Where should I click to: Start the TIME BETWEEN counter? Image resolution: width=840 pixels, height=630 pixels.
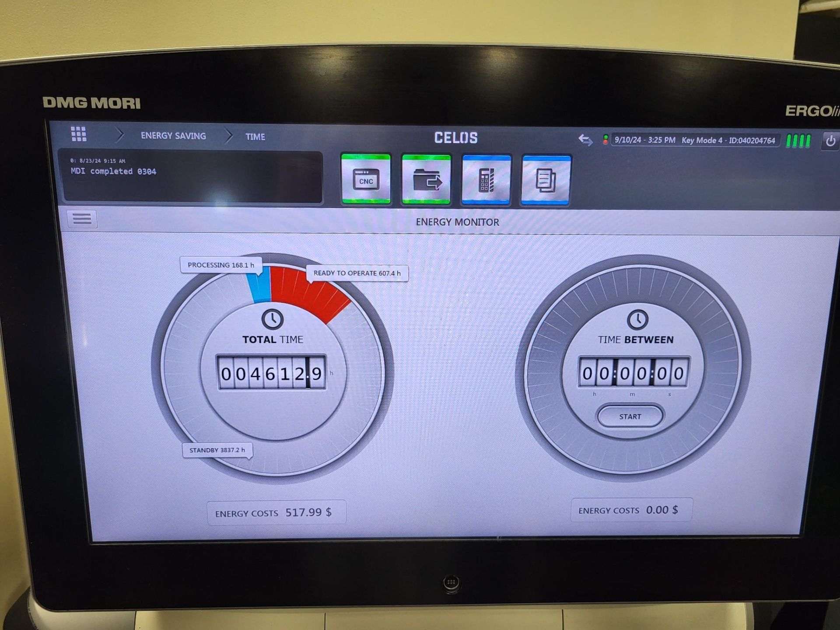pyautogui.click(x=630, y=416)
